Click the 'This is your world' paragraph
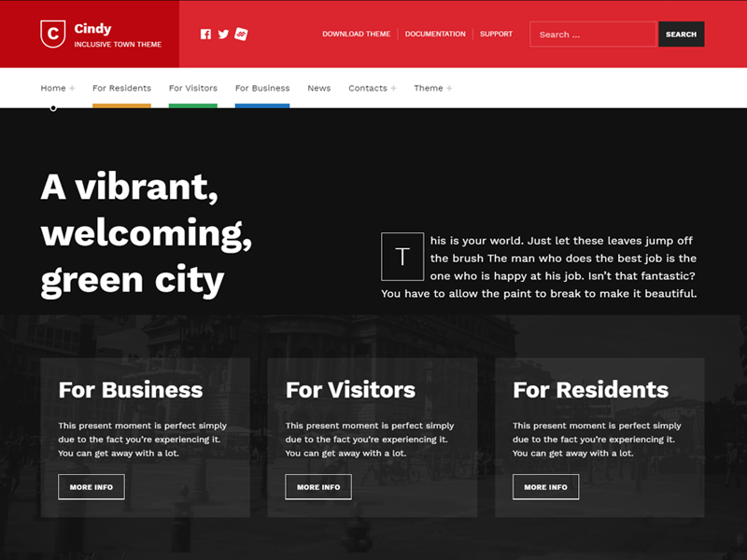 539,267
